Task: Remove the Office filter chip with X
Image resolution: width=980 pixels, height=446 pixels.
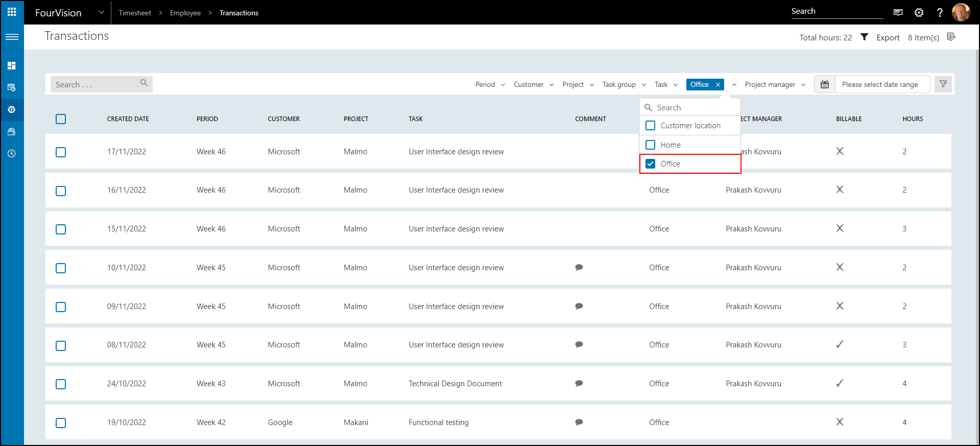Action: click(718, 85)
